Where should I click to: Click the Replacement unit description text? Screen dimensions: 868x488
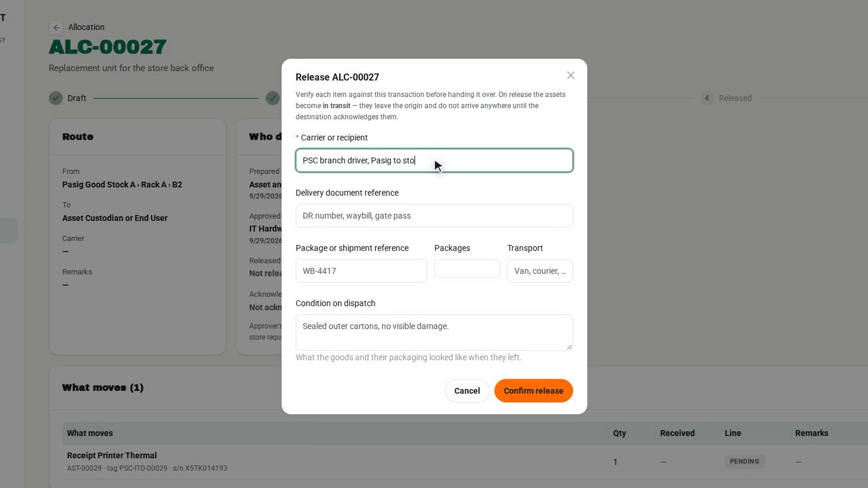pos(131,68)
